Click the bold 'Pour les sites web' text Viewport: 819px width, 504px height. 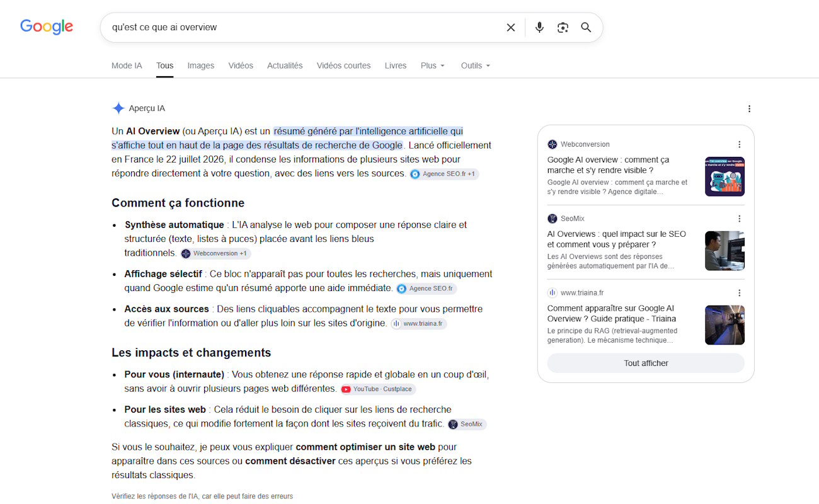pyautogui.click(x=165, y=409)
